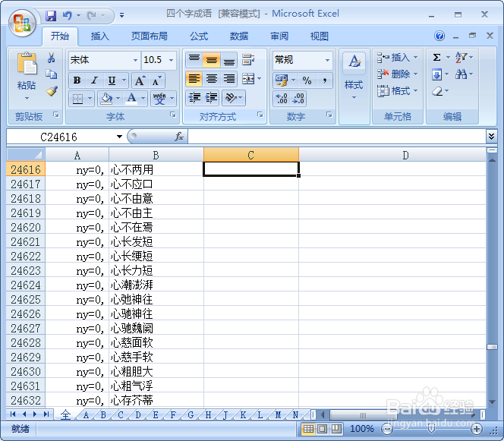504x441 pixels.
Task: Open phonetic guide wén button
Action: click(159, 99)
